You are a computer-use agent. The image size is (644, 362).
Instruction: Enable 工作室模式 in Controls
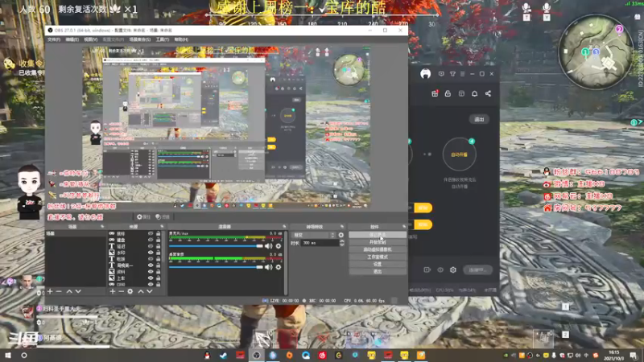pyautogui.click(x=378, y=257)
